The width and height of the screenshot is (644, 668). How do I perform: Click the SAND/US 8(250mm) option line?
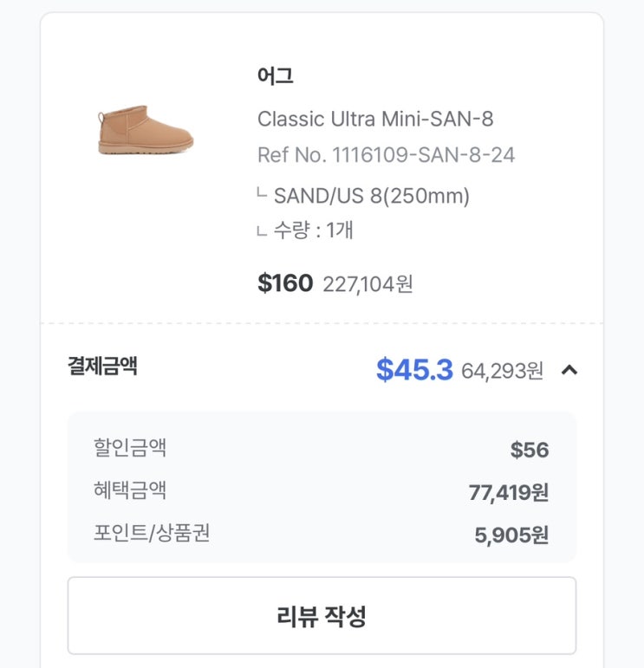(x=371, y=196)
